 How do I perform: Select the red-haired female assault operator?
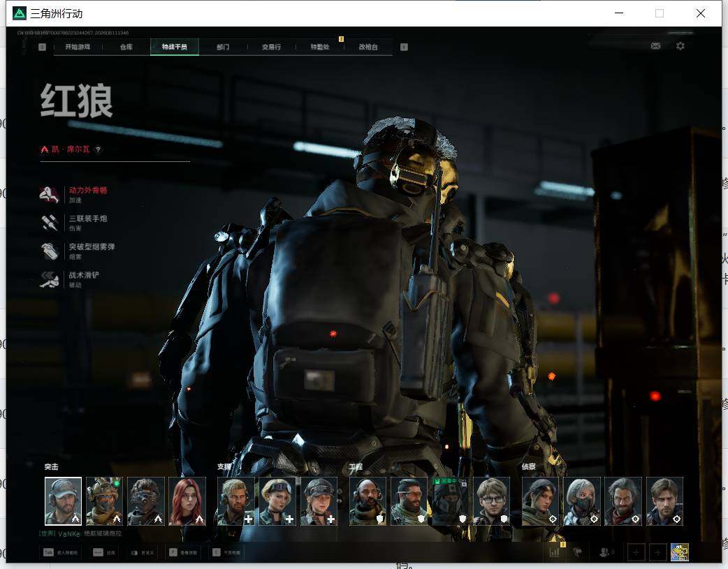click(x=187, y=501)
